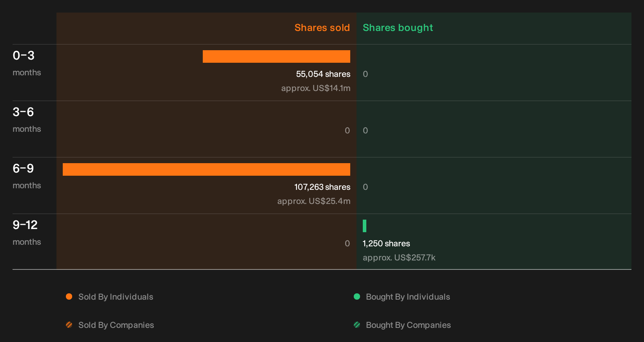Click the "Shares bought" column header

coord(398,28)
